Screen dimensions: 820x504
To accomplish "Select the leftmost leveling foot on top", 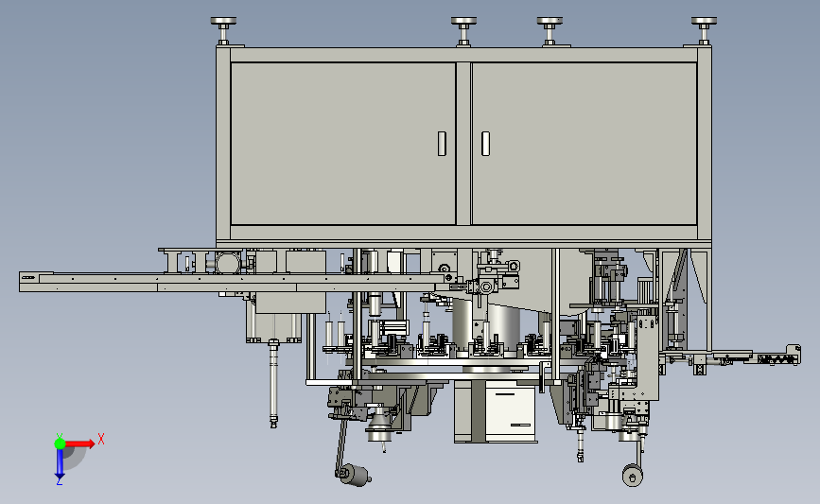I will click(223, 31).
